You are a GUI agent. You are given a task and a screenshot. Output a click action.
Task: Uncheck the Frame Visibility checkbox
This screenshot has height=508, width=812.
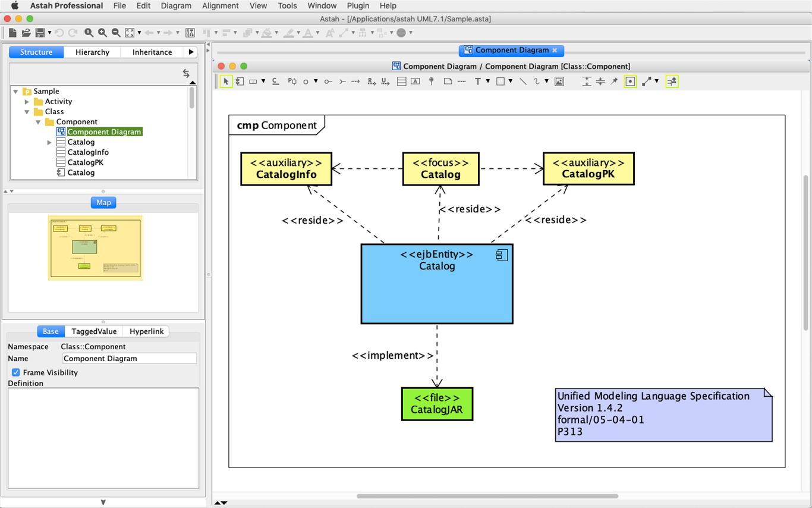click(x=15, y=372)
